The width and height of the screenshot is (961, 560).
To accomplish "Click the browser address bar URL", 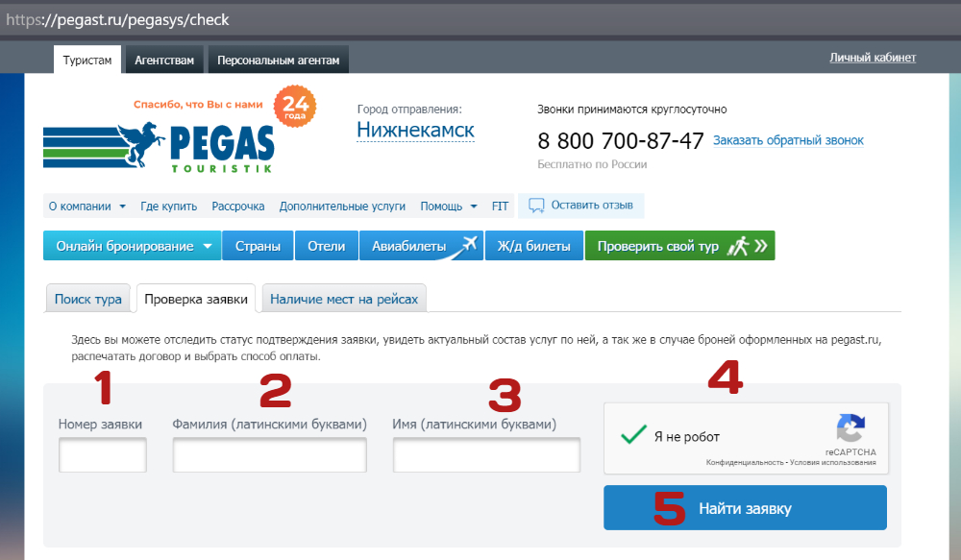I will tap(117, 19).
